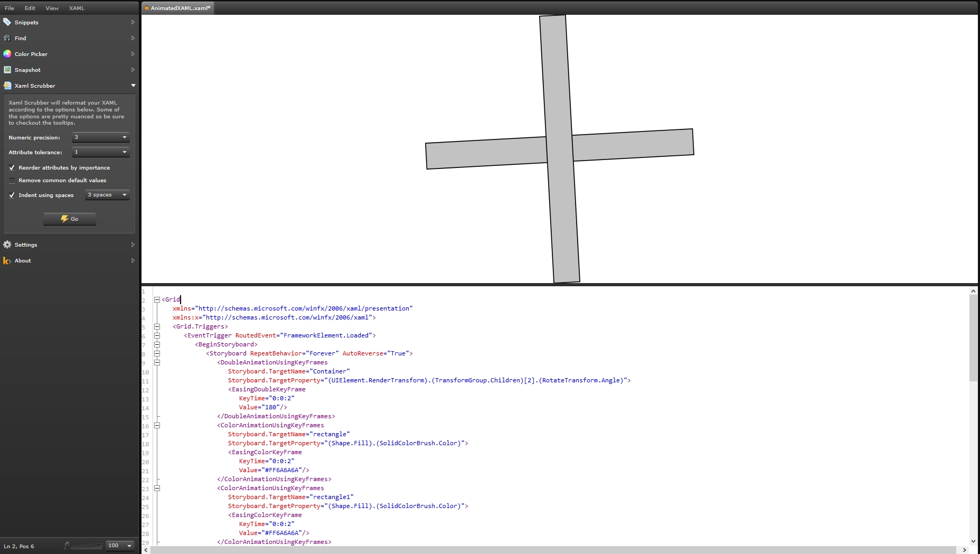Disable Indent using spaces
Image resolution: width=980 pixels, height=554 pixels.
coord(12,195)
